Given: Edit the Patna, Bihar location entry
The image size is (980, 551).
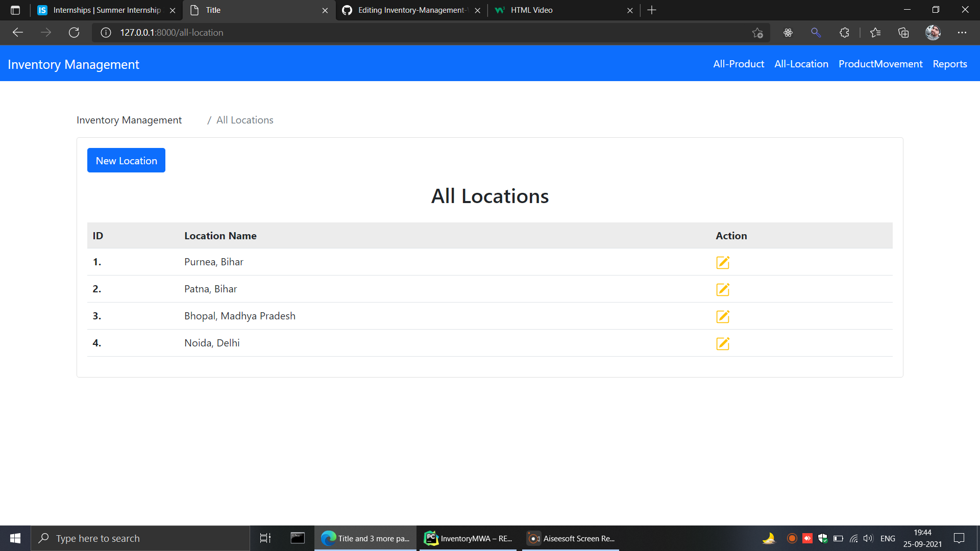Looking at the screenshot, I should coord(723,289).
